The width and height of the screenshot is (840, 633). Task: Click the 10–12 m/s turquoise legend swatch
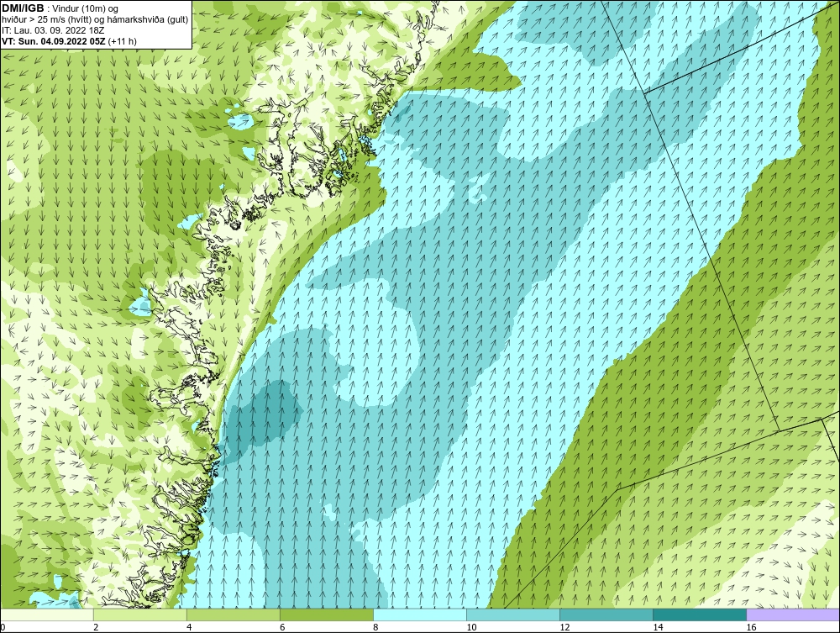(513, 615)
